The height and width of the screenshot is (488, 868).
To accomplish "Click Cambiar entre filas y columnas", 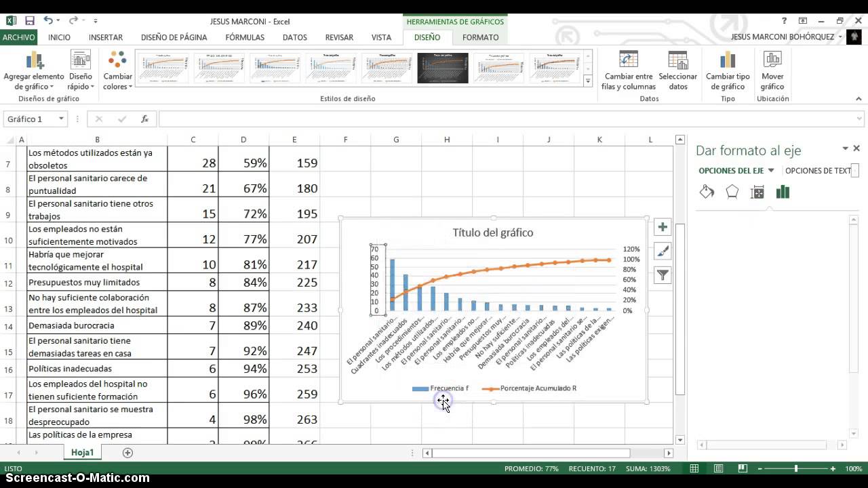I will coord(629,70).
